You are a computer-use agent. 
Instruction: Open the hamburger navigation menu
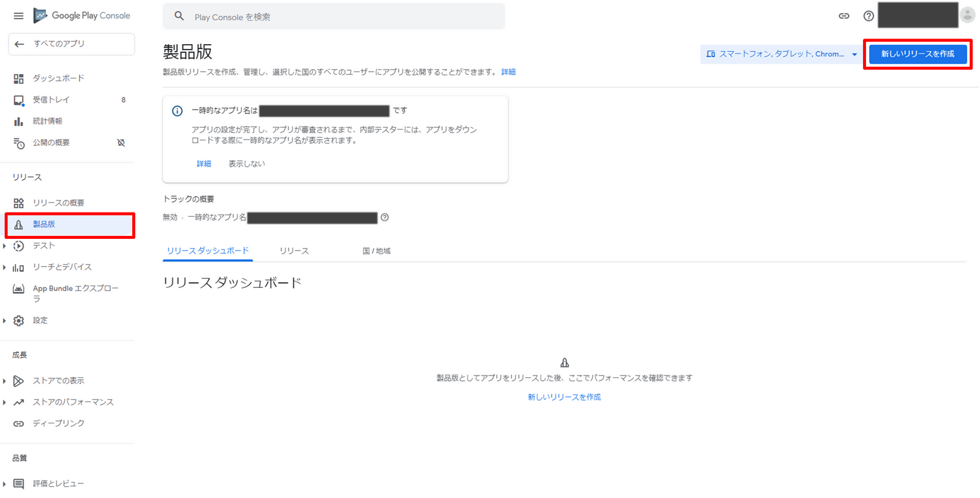coord(18,16)
